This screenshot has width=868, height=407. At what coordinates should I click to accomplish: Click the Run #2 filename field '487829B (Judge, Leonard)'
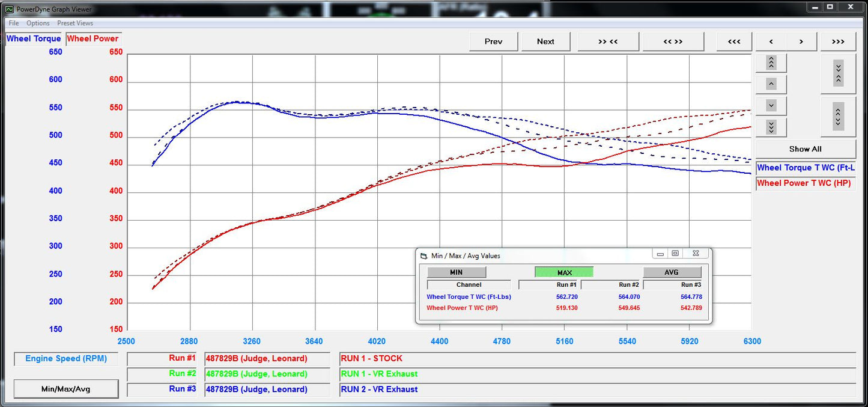[x=267, y=373]
